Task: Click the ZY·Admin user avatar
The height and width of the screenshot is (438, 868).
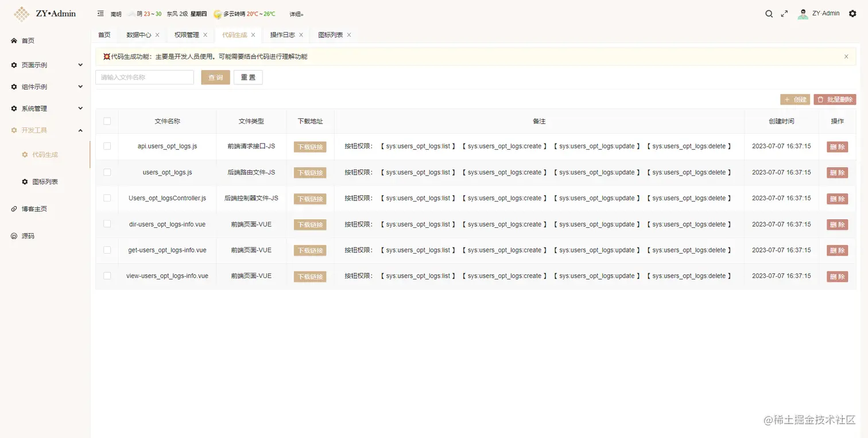Action: click(x=802, y=13)
